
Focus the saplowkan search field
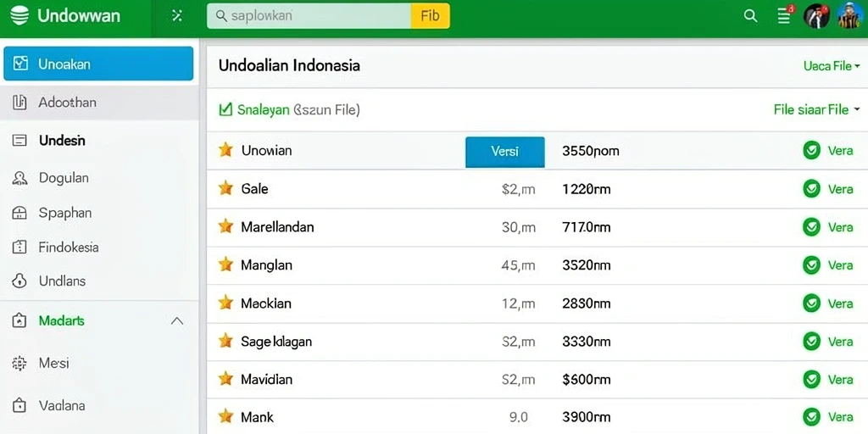309,16
